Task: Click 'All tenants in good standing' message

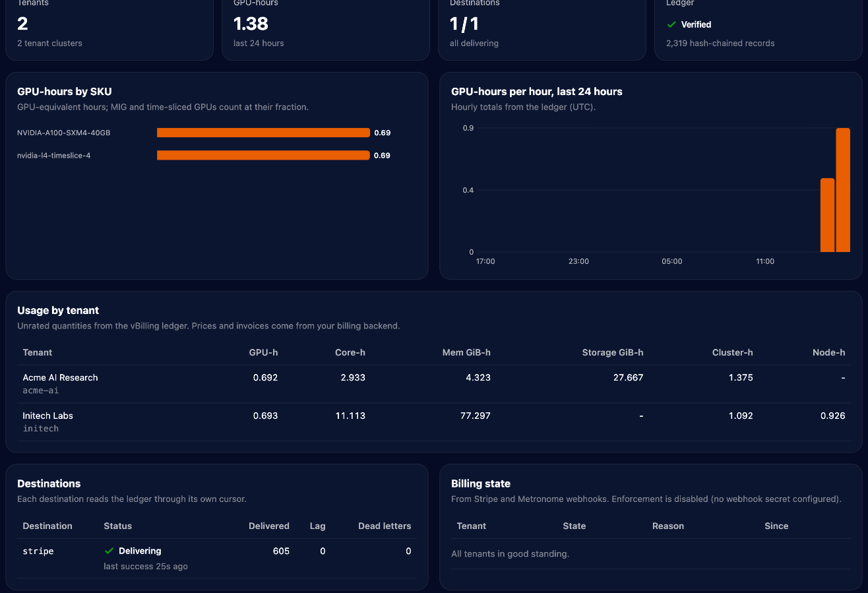Action: point(510,553)
